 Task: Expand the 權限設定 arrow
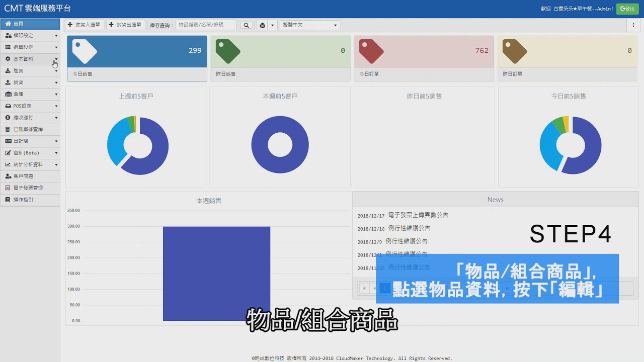click(x=56, y=36)
